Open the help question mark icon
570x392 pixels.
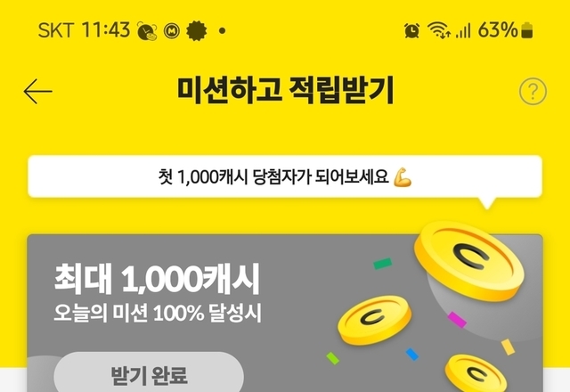coord(533,91)
